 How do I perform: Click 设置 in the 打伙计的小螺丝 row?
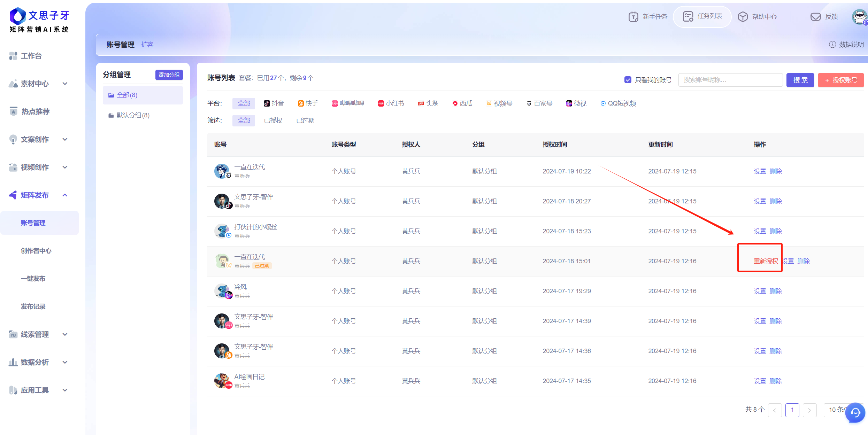pyautogui.click(x=760, y=231)
